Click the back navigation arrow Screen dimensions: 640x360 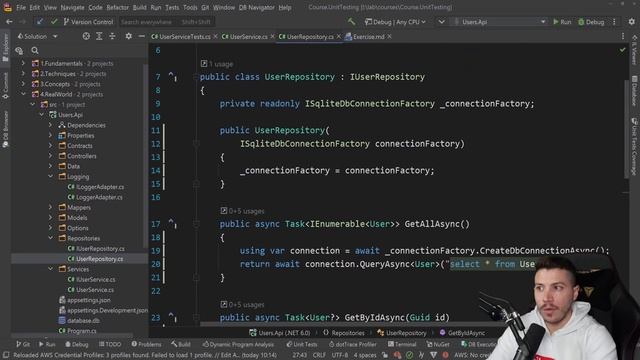tap(9, 22)
